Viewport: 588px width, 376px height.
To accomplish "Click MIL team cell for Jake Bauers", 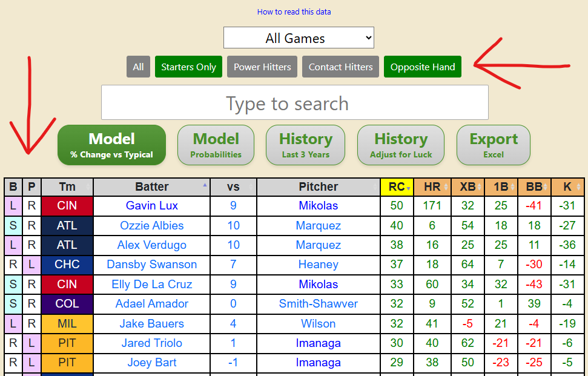I will click(67, 324).
